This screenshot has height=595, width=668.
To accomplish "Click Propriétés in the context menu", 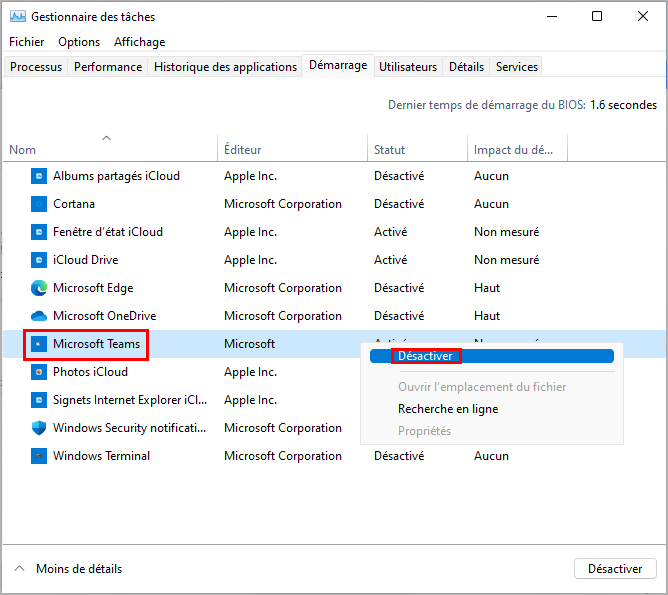I will pos(424,431).
